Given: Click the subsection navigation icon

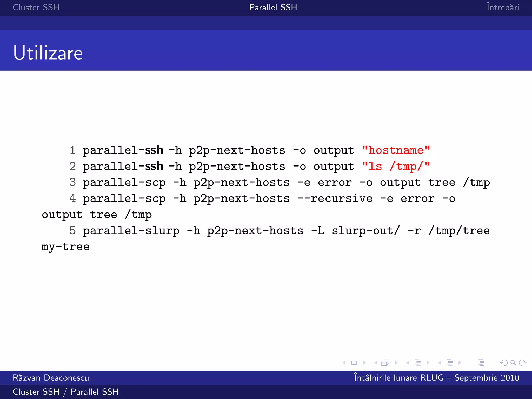Looking at the screenshot, I should [x=418, y=363].
